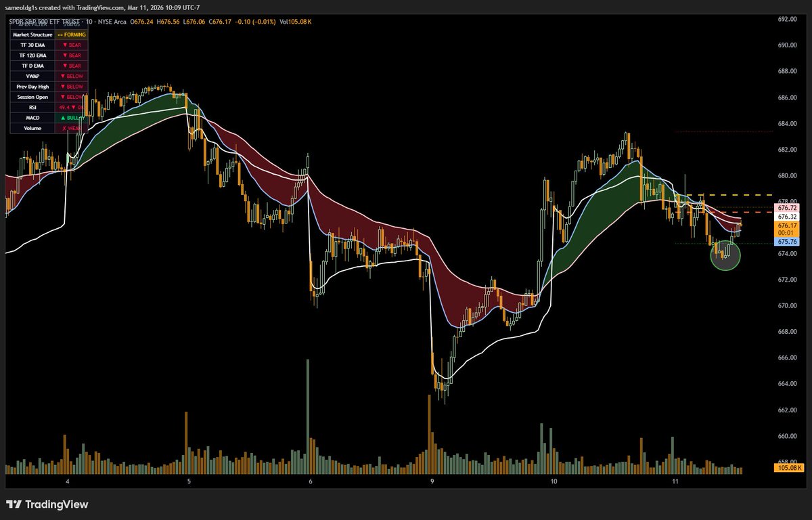Click the VWAP row label
812x520 pixels.
click(x=32, y=77)
